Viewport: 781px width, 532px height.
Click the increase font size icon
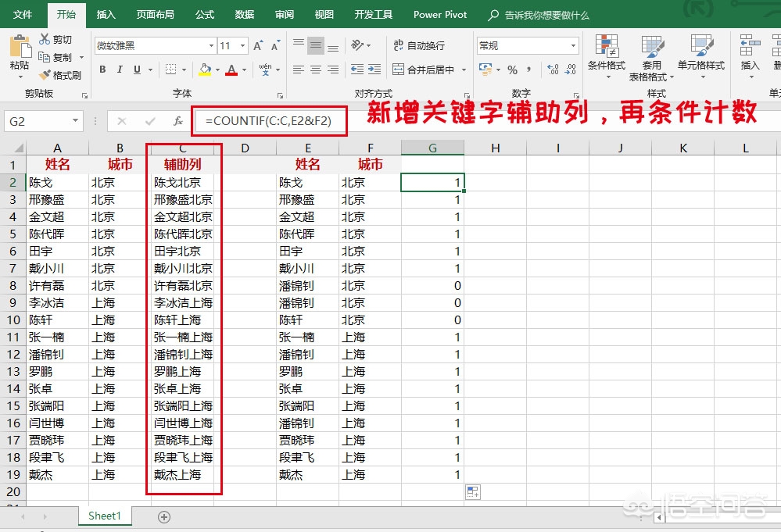pos(259,45)
